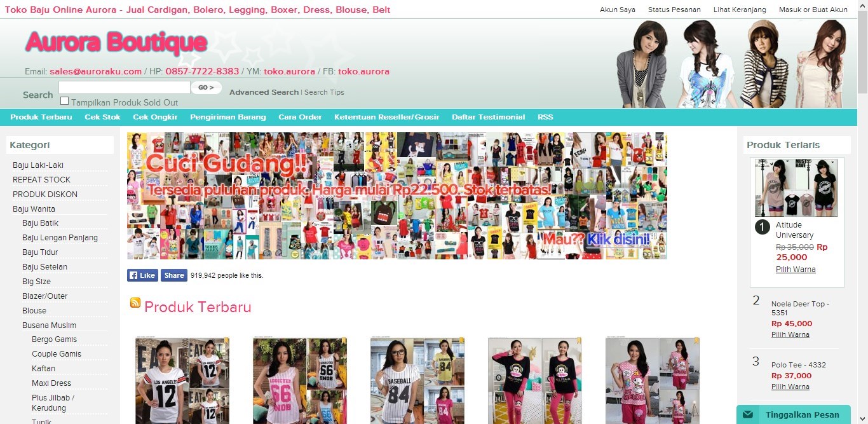This screenshot has height=424, width=868.
Task: Click the GO search button
Action: click(x=207, y=88)
